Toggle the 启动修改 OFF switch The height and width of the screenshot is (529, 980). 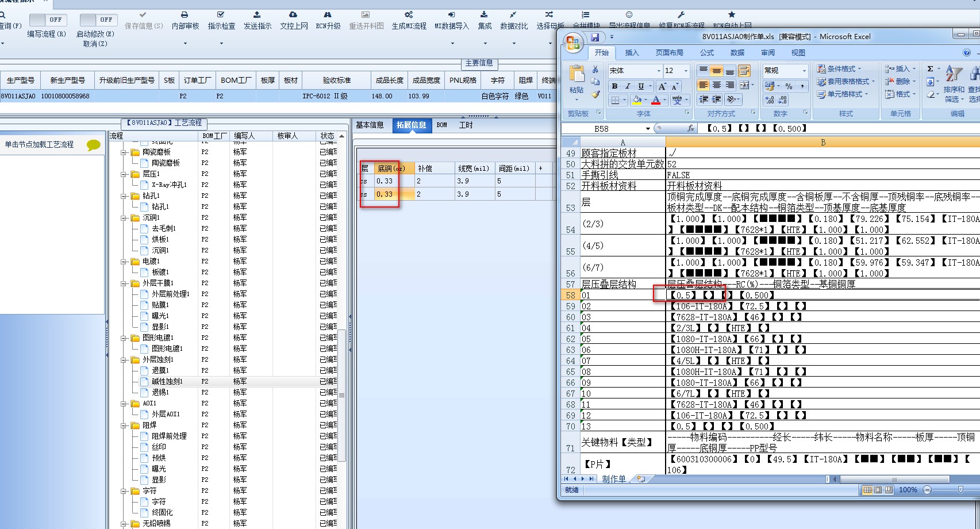click(98, 20)
